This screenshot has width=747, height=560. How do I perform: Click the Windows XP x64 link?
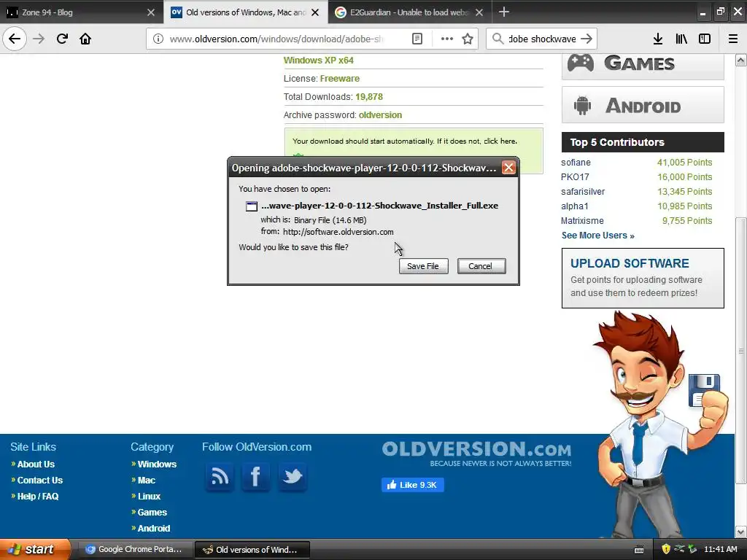[x=319, y=61]
